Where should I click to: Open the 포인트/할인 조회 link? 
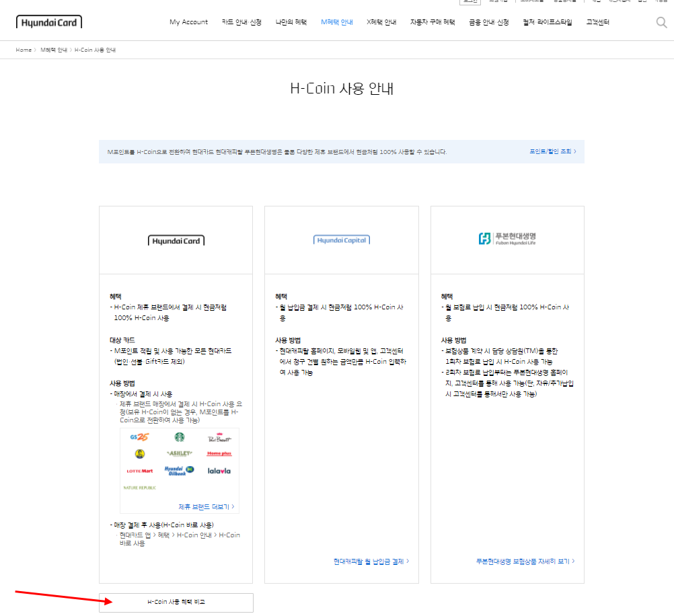[x=553, y=151]
